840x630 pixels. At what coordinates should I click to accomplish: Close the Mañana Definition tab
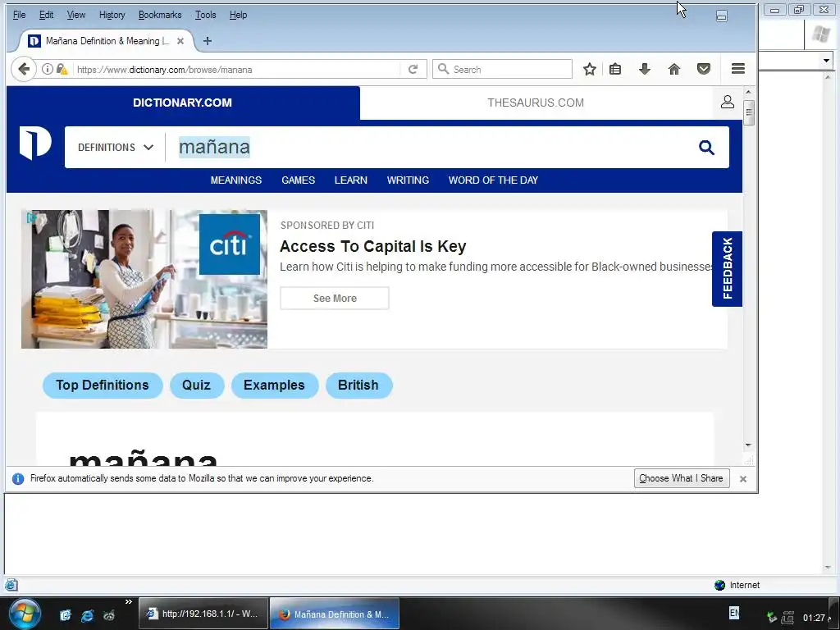pyautogui.click(x=180, y=41)
